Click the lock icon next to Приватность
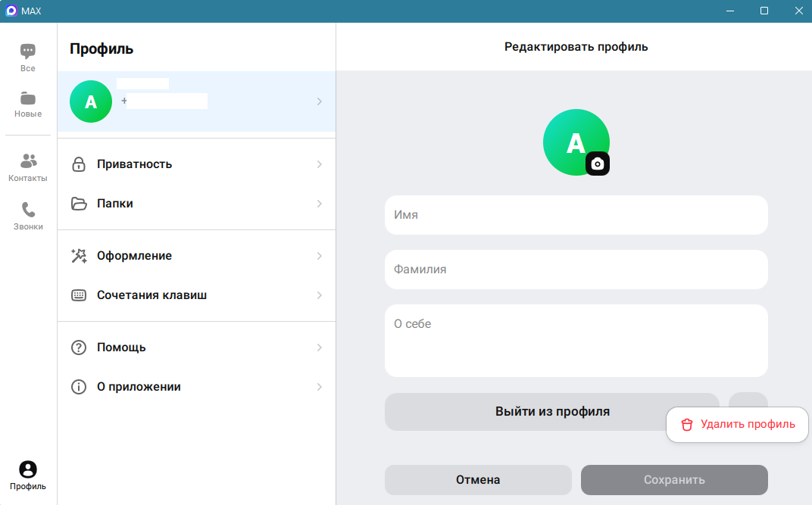This screenshot has width=812, height=505. click(x=79, y=164)
